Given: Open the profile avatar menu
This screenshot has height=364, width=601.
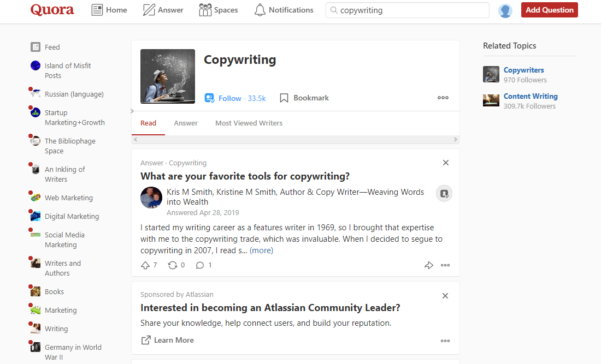Looking at the screenshot, I should click(505, 11).
